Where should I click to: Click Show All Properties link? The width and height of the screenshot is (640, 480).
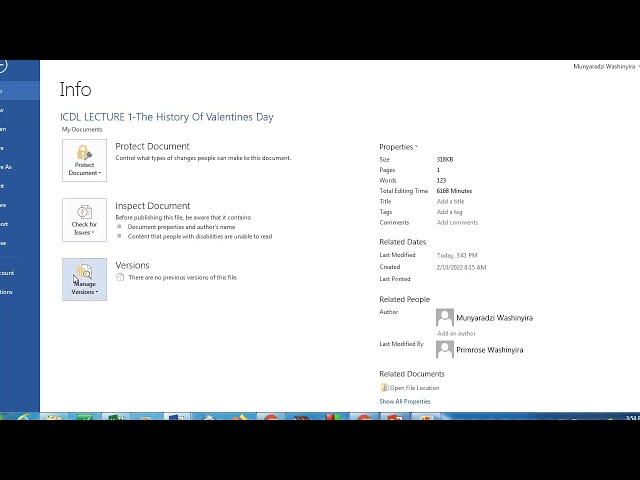pos(405,402)
